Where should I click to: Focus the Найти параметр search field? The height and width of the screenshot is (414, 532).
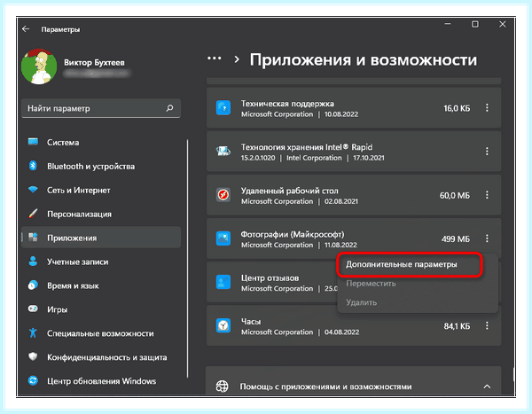(101, 108)
